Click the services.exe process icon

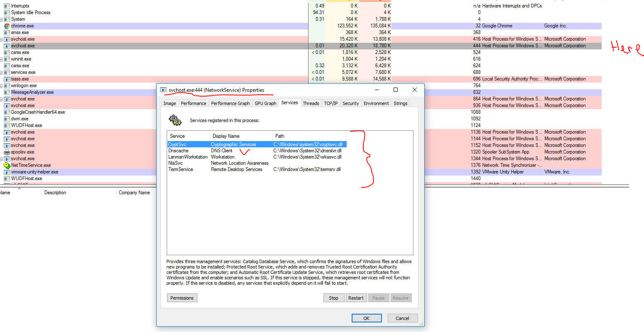[7, 72]
